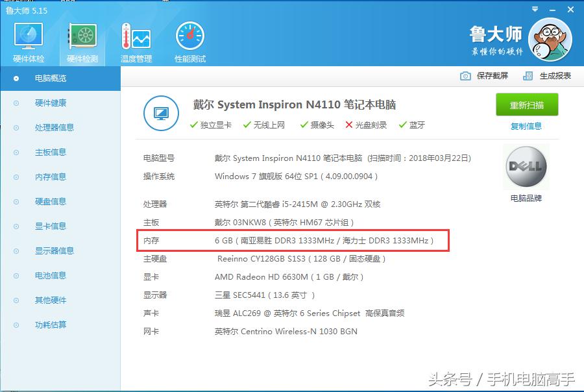Viewport: 584px width, 392px height.
Task: Click the blue monitor icon beside the computer name
Action: [160, 112]
